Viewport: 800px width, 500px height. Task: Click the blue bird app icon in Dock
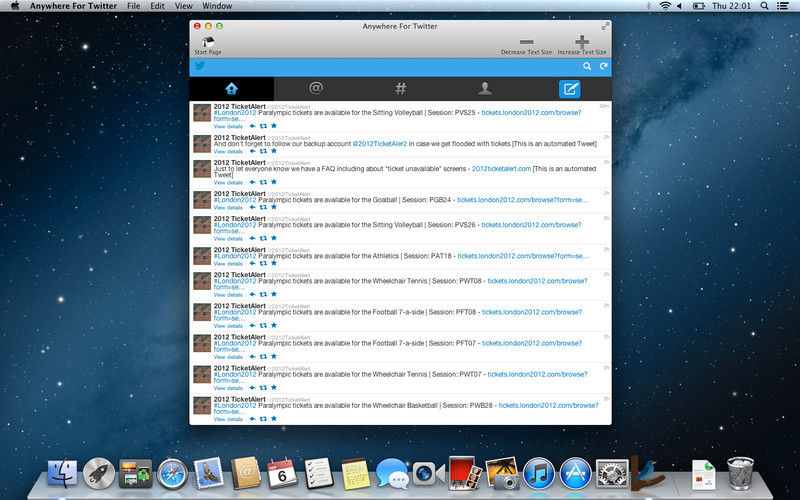[647, 473]
